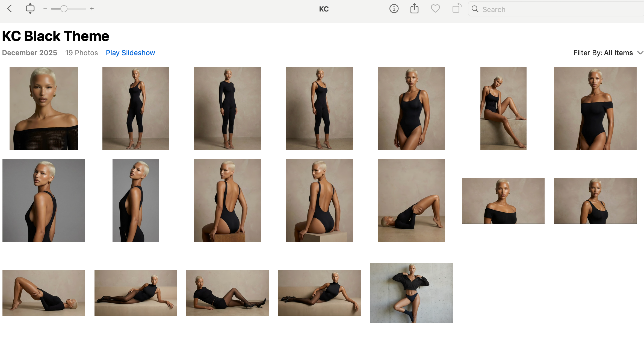Click the search magnifier icon
Screen dimensions: 644x340
coord(475,9)
